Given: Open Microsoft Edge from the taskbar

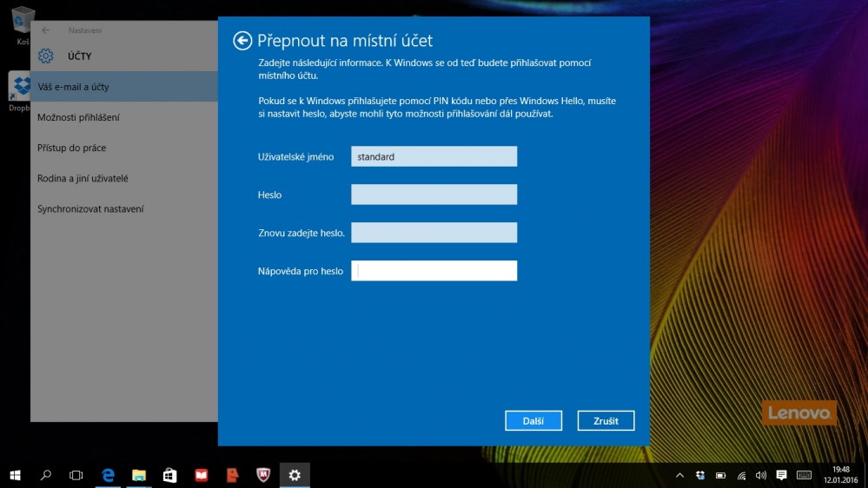Looking at the screenshot, I should click(x=109, y=475).
